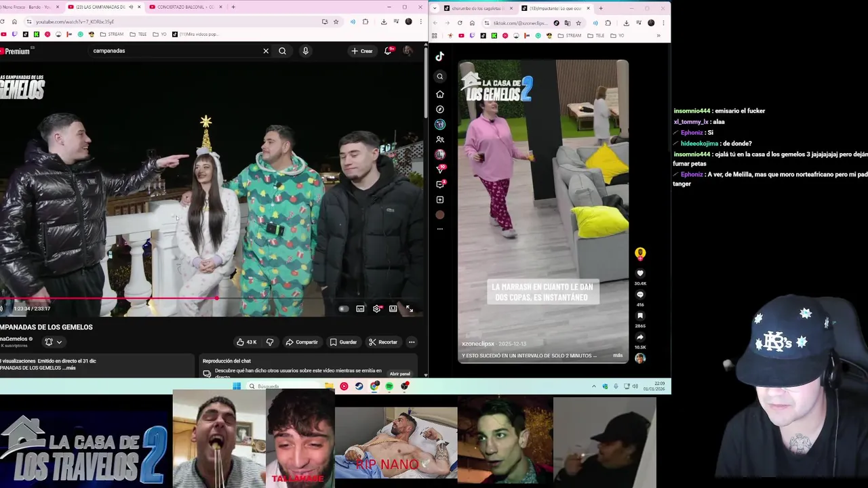Open downloads in the YouTube Chrome window

point(383,22)
